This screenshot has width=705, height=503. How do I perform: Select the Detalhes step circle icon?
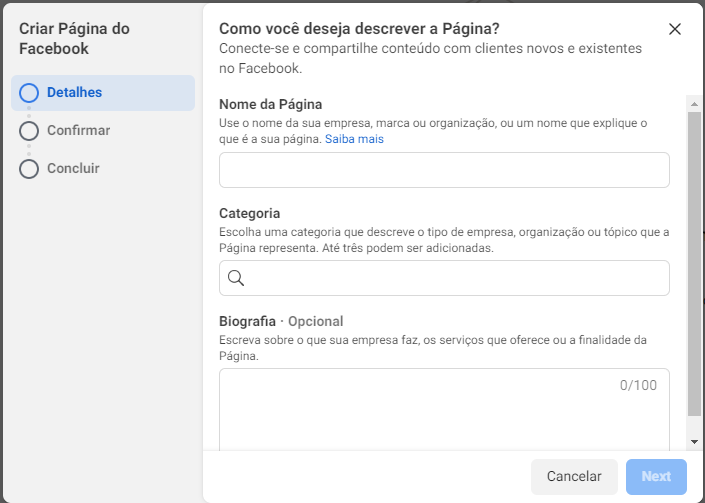pyautogui.click(x=29, y=93)
